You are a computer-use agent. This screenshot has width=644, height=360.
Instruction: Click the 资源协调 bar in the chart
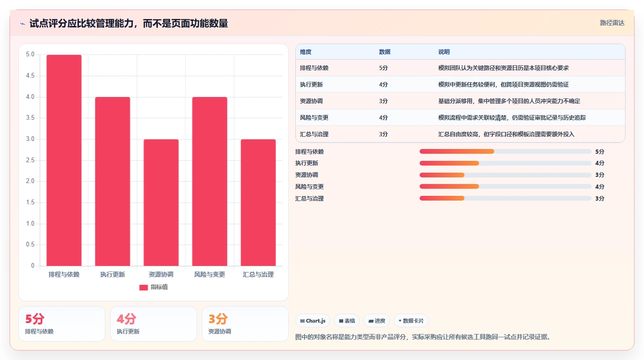click(x=161, y=202)
